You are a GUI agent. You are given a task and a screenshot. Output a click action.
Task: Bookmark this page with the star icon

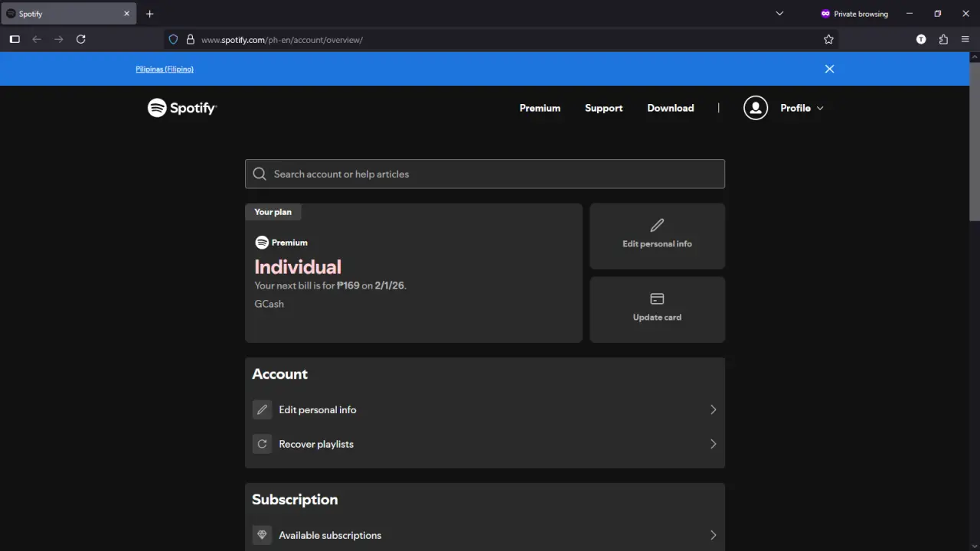click(828, 39)
